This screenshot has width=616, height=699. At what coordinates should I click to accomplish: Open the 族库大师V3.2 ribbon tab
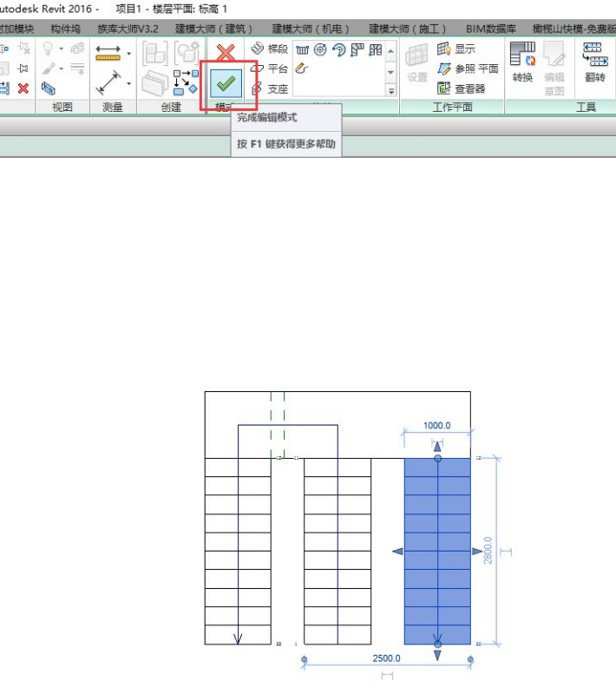click(128, 29)
